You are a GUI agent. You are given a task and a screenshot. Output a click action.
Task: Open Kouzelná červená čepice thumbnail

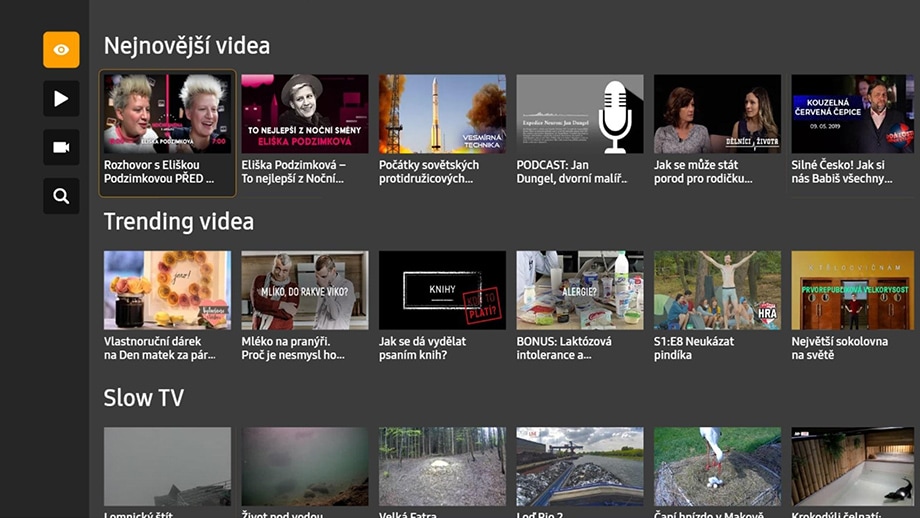[x=853, y=114]
